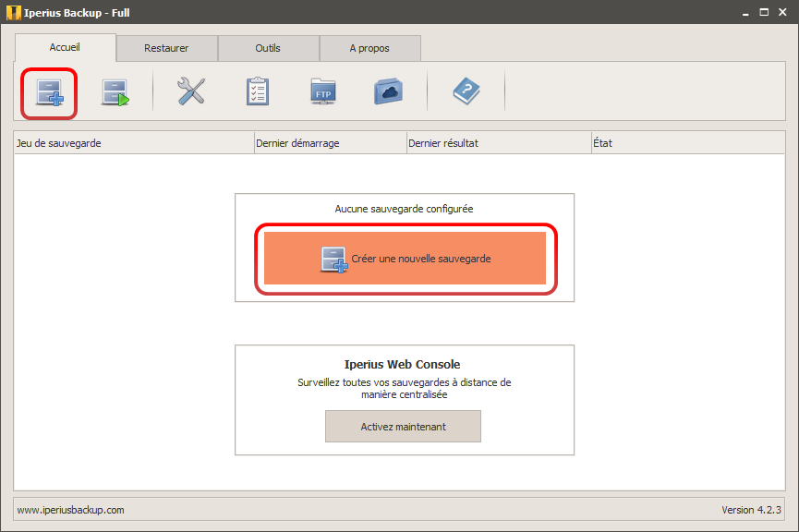This screenshot has width=799, height=532.
Task: Open the cloud storage icon
Action: pos(388,91)
